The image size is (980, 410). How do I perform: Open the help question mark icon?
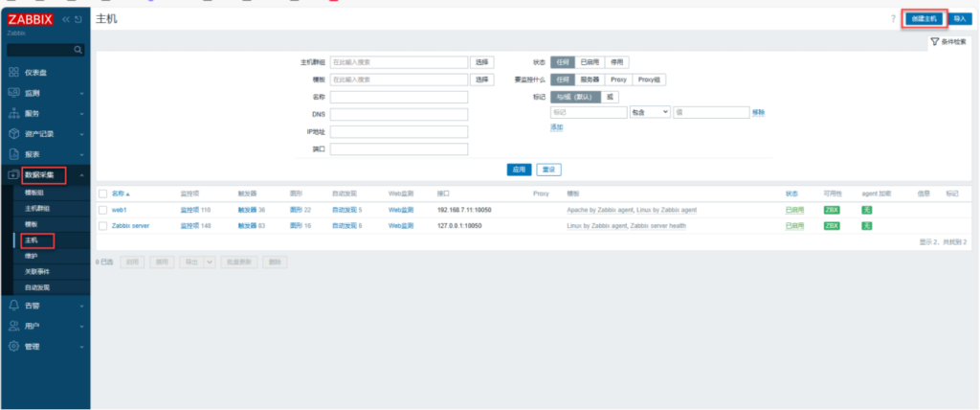point(892,18)
